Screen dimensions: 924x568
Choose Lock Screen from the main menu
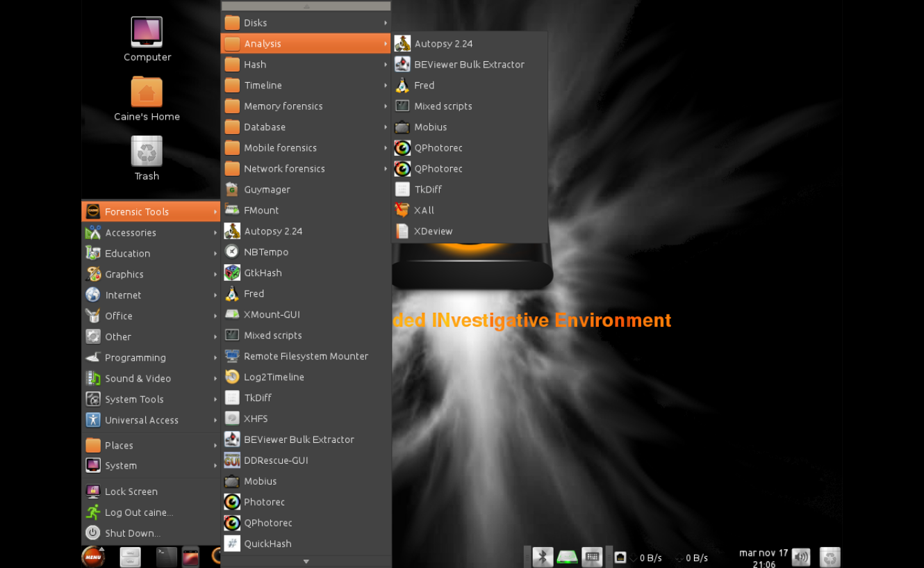pos(151,492)
